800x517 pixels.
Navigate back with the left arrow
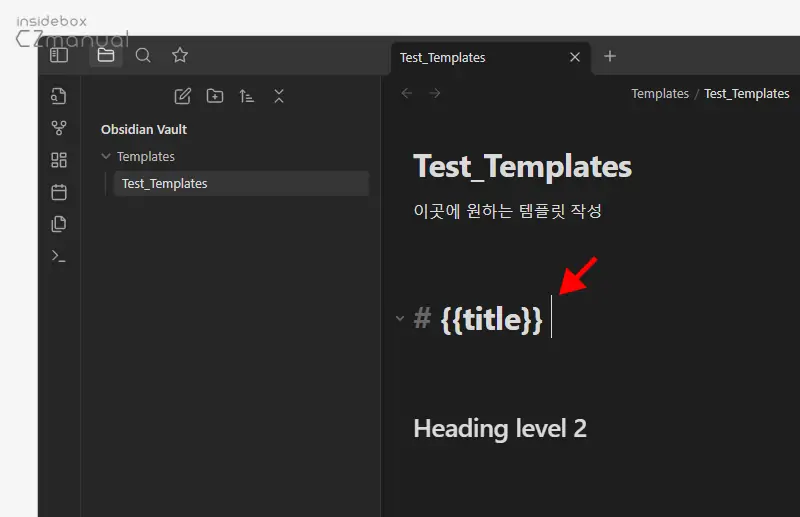coord(406,93)
